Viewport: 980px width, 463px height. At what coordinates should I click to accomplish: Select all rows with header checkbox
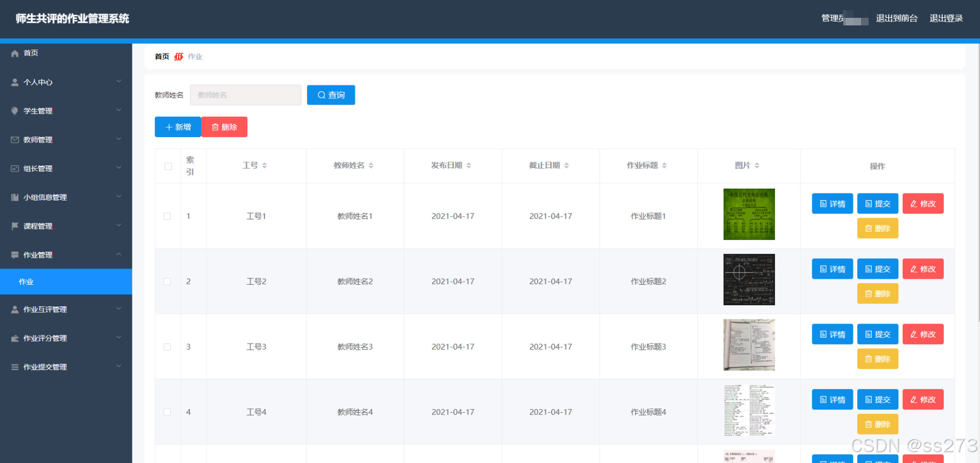(x=168, y=166)
